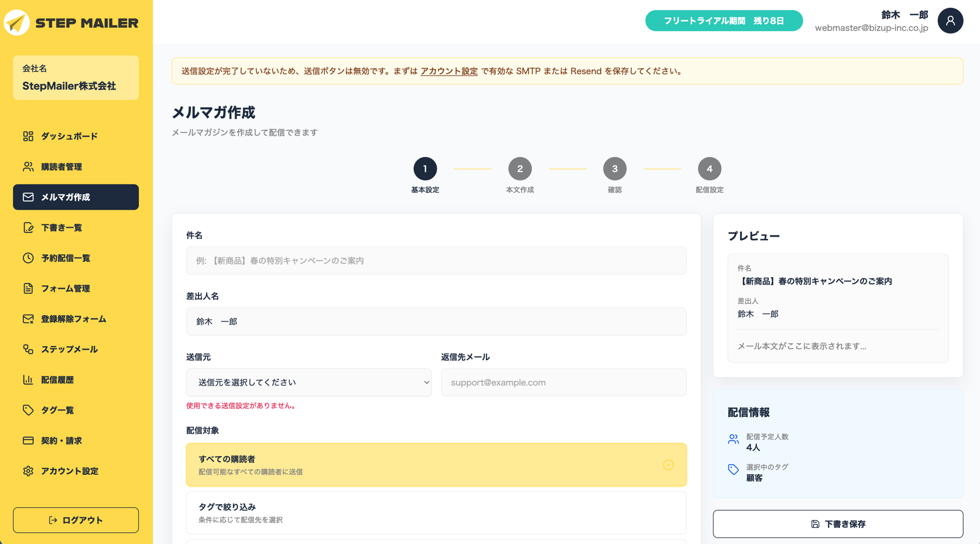This screenshot has width=980, height=544.
Task: Click the StepMailer株式会社 company card
Action: pos(76,78)
